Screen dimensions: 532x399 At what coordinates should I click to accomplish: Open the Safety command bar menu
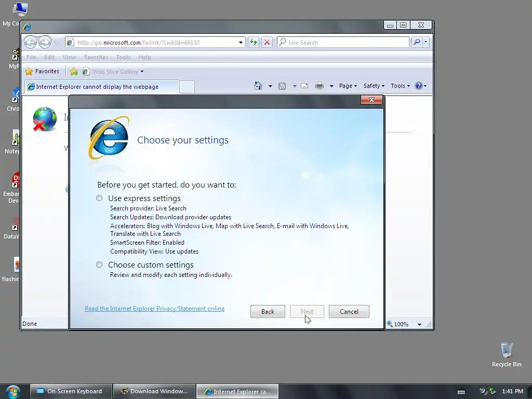[374, 86]
